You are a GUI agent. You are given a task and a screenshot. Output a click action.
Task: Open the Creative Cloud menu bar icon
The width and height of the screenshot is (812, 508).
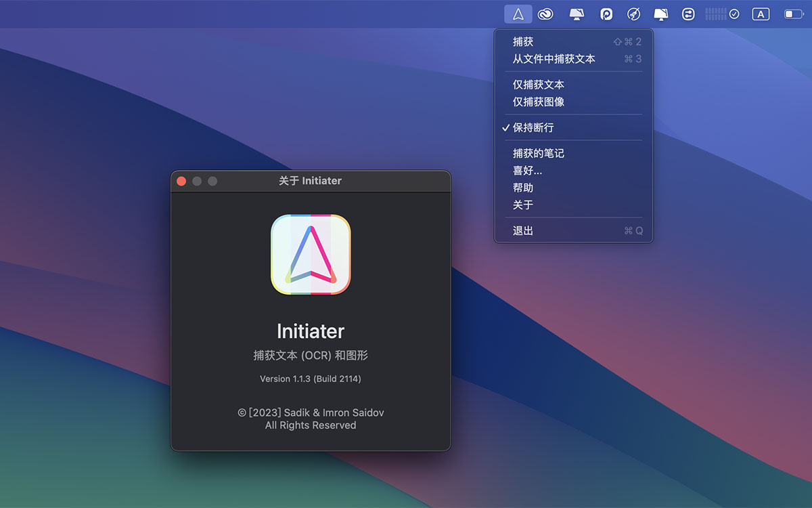tap(545, 14)
